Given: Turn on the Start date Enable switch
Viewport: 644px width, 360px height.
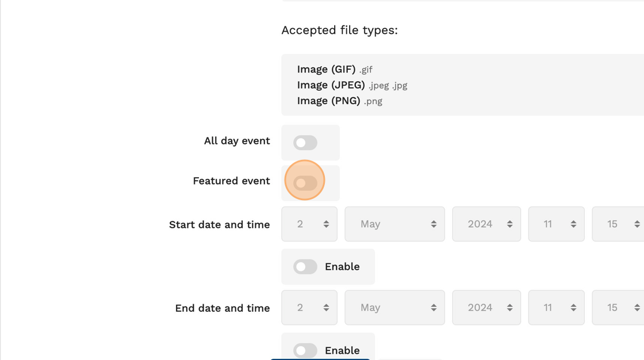Looking at the screenshot, I should point(305,267).
